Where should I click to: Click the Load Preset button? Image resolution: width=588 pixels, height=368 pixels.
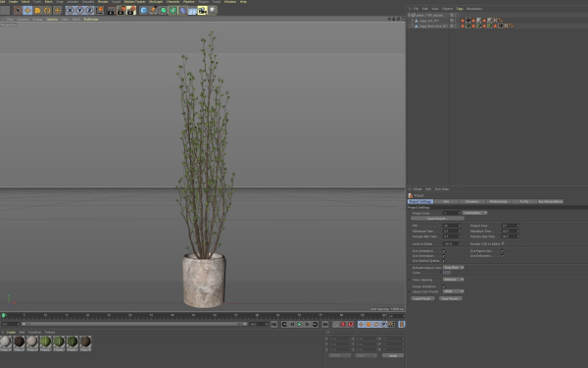(x=422, y=298)
